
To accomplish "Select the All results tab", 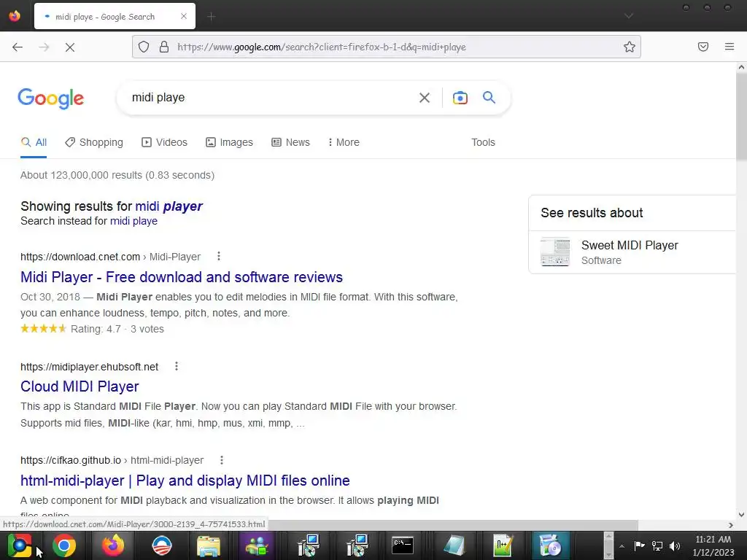I will (34, 142).
